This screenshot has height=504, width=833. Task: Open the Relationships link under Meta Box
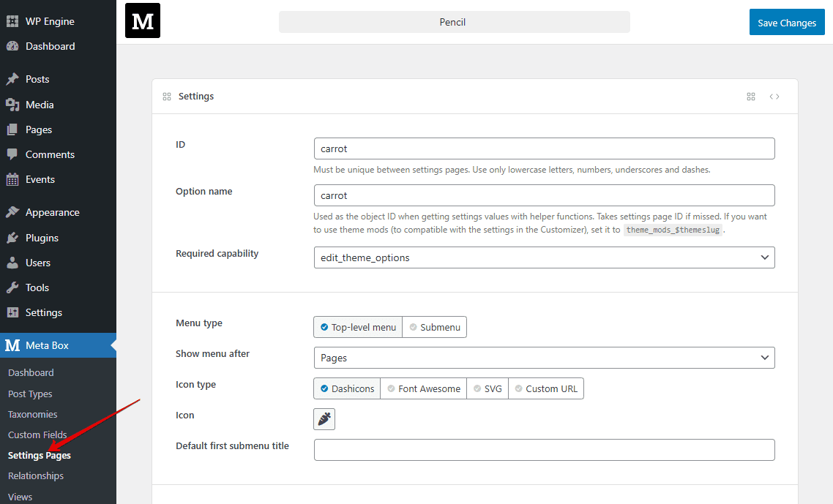35,475
